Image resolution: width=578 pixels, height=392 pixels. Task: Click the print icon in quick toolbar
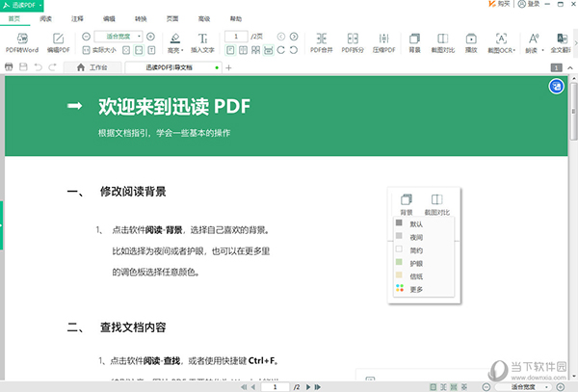[9, 66]
